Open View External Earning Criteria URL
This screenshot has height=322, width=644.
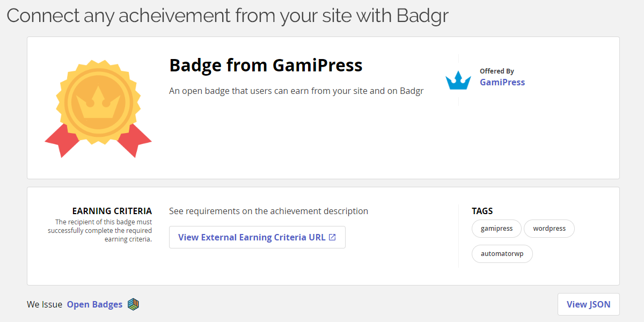click(x=257, y=237)
